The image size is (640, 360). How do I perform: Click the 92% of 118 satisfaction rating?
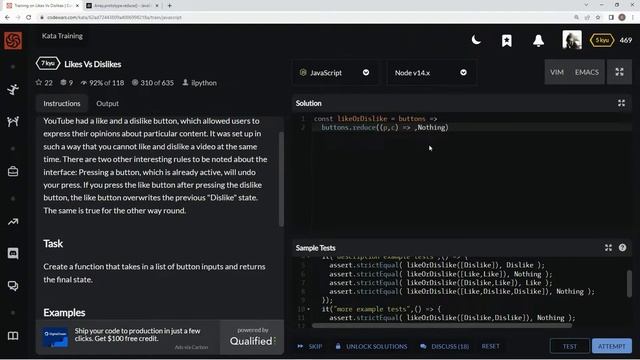(x=102, y=82)
